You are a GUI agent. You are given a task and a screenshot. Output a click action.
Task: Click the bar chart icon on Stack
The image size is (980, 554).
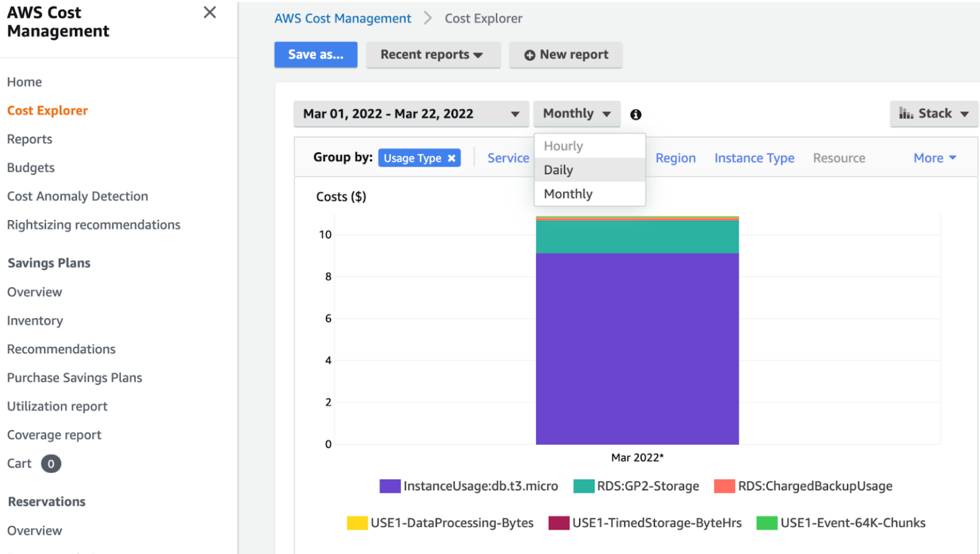(x=906, y=113)
